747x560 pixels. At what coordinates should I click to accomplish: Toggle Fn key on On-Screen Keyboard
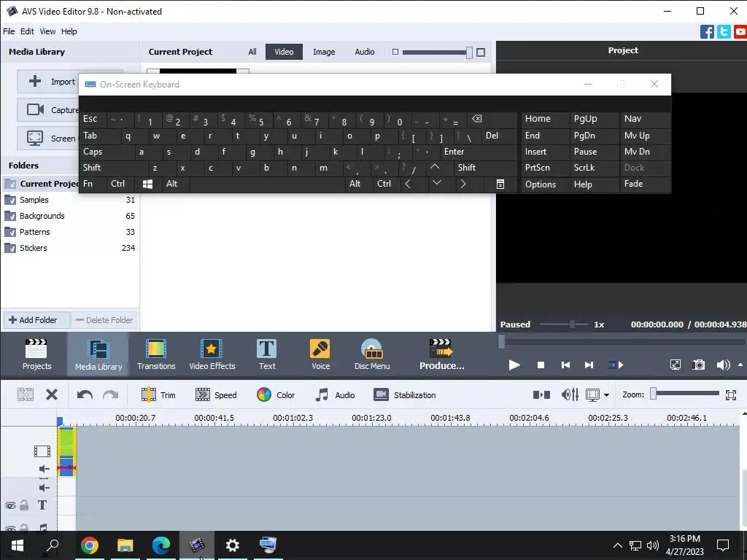93,184
